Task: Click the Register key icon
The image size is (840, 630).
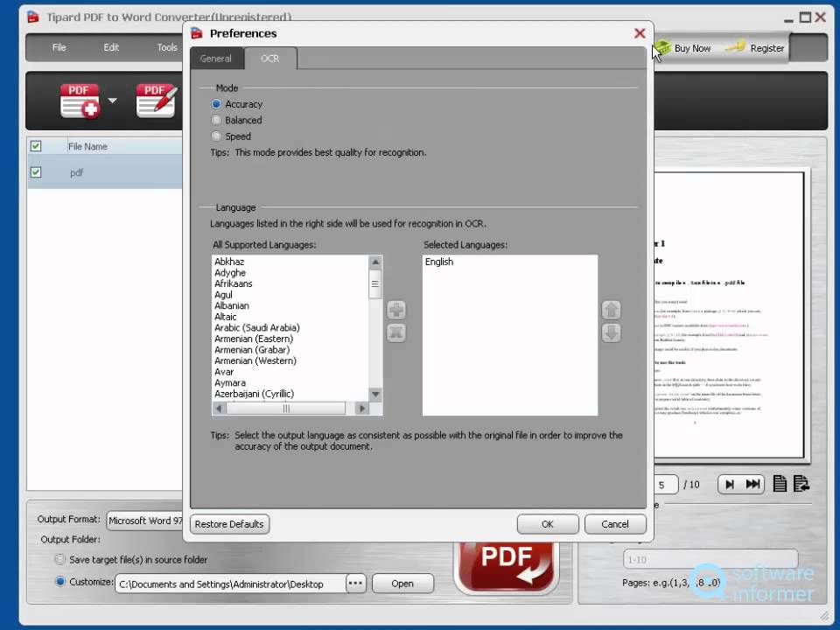Action: click(x=736, y=46)
